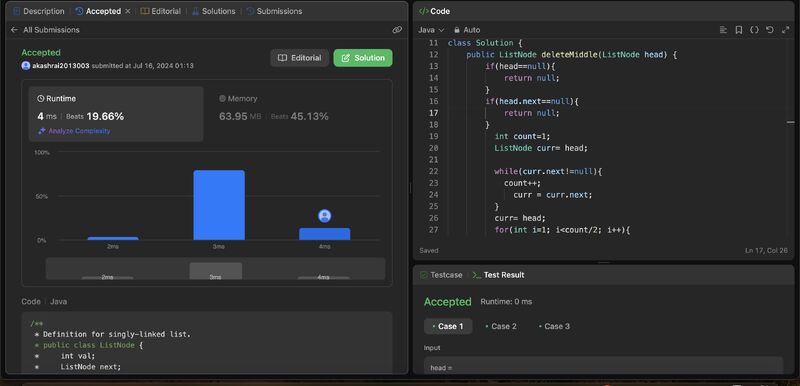
Task: Close the Accepted tab
Action: pos(128,11)
